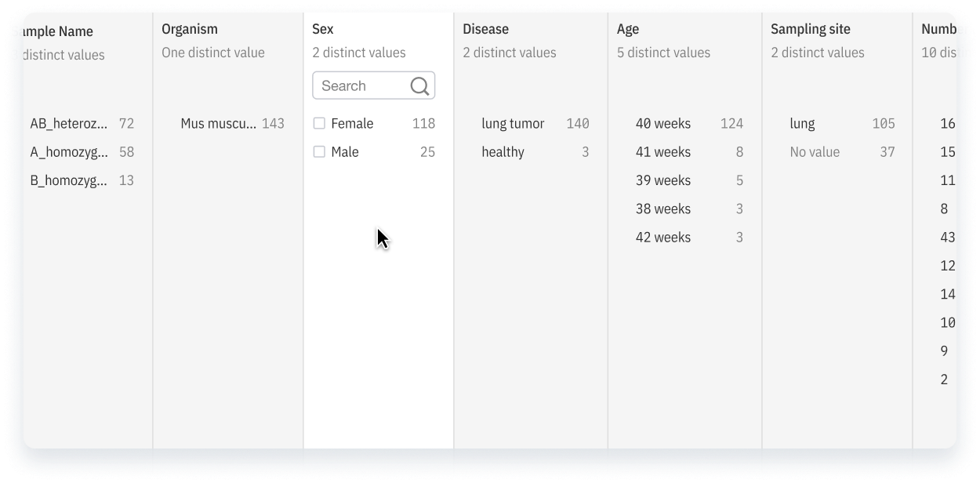Screen dimensions: 980x483
Task: Check the Female checkbox
Action: coord(319,124)
